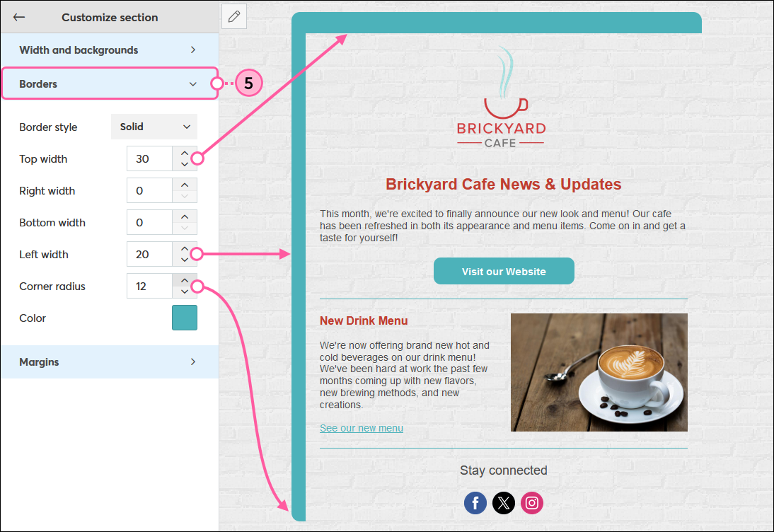Image resolution: width=774 pixels, height=532 pixels.
Task: Increase Top width using the up arrow
Action: tap(185, 154)
